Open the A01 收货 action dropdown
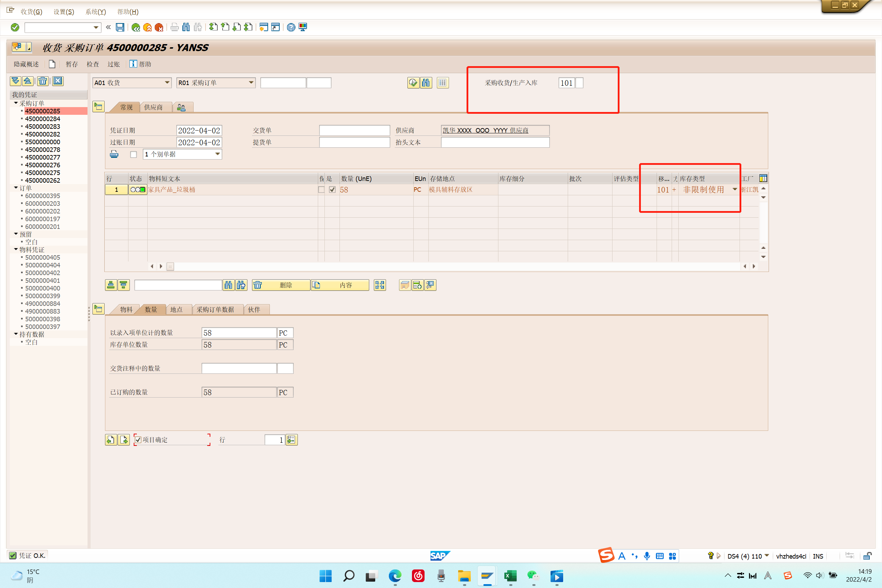 167,83
